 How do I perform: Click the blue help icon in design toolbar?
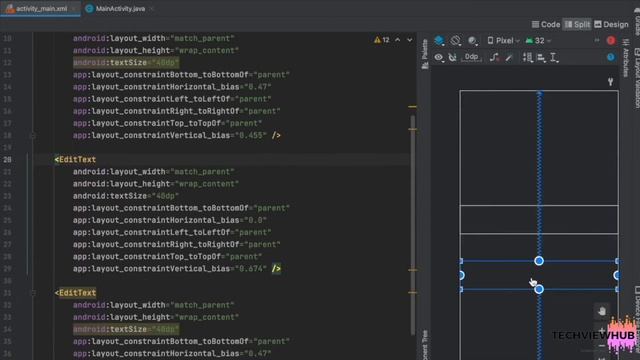[x=611, y=57]
